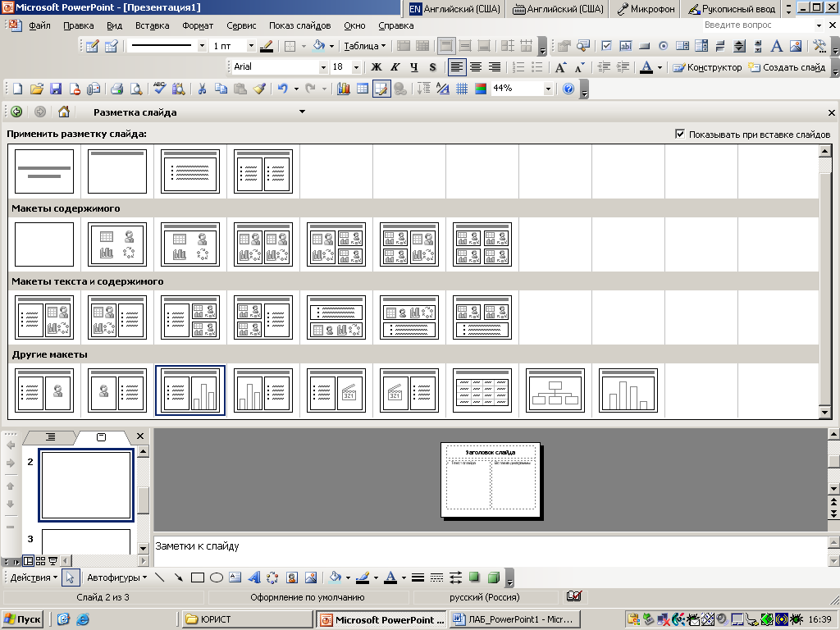Create a new blank presentation

(x=17, y=89)
